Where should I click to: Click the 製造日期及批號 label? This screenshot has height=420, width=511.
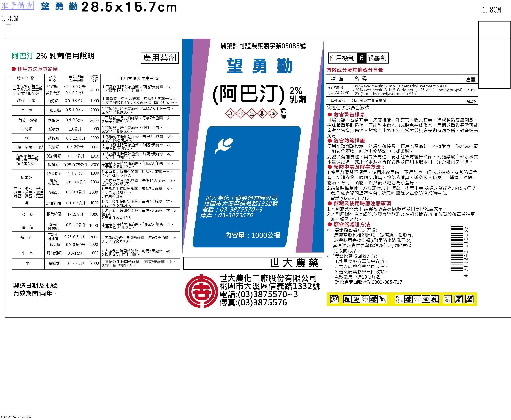click(36, 286)
